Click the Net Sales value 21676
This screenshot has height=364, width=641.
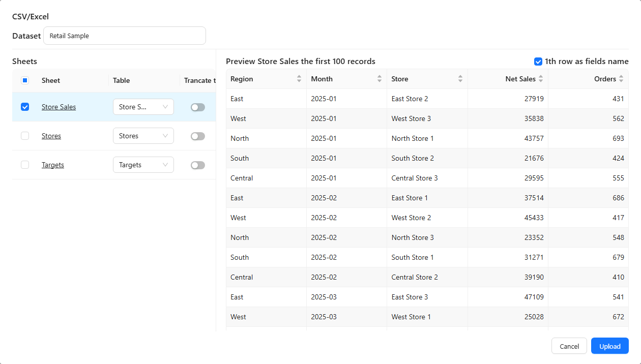click(x=534, y=158)
